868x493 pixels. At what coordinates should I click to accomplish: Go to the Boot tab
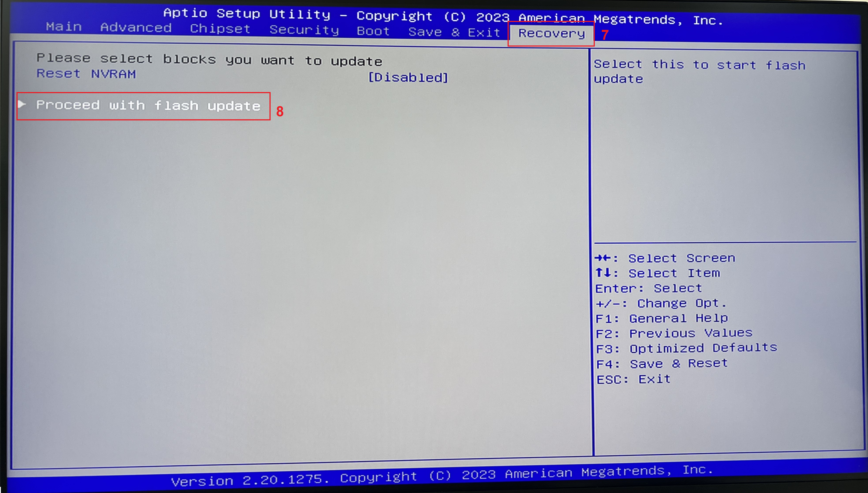point(373,31)
